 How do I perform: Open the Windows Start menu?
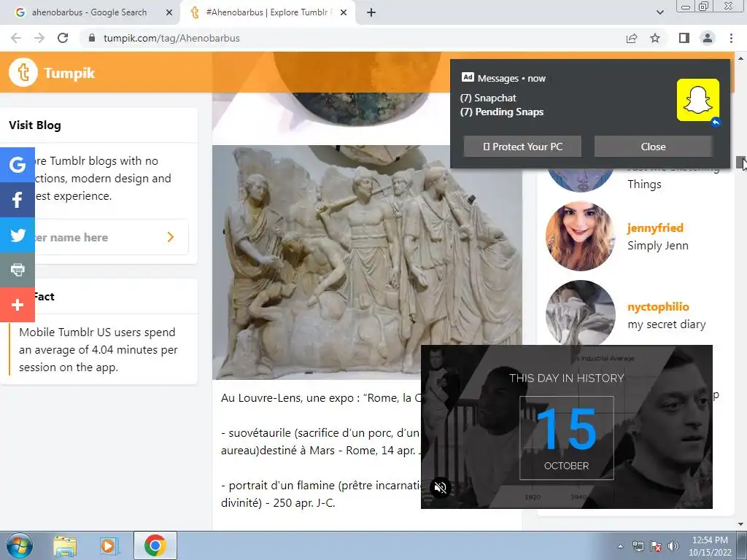point(19,545)
